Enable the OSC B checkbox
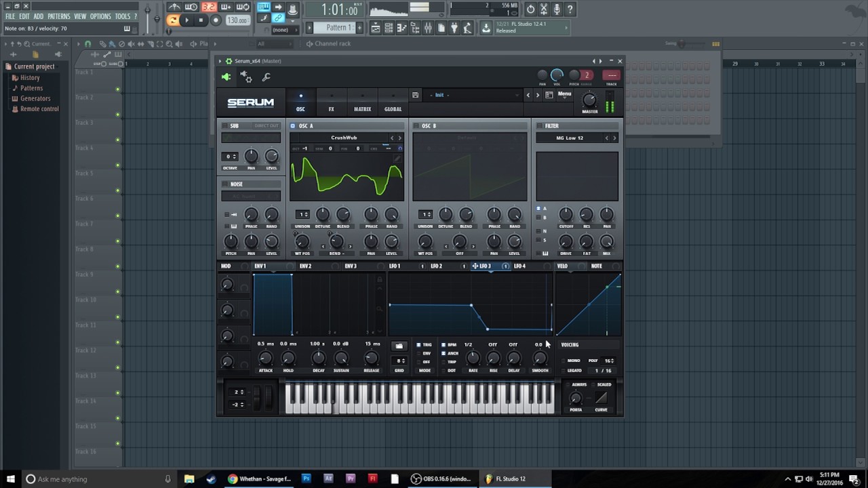 416,126
